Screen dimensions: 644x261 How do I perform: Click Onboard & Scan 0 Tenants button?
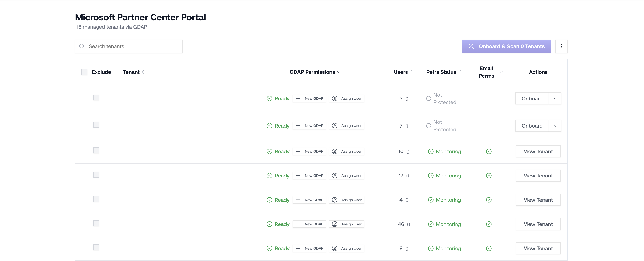pyautogui.click(x=506, y=46)
